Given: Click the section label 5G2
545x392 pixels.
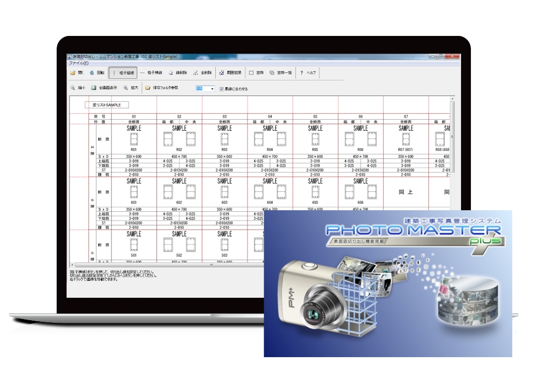Looking at the screenshot, I should tap(179, 255).
